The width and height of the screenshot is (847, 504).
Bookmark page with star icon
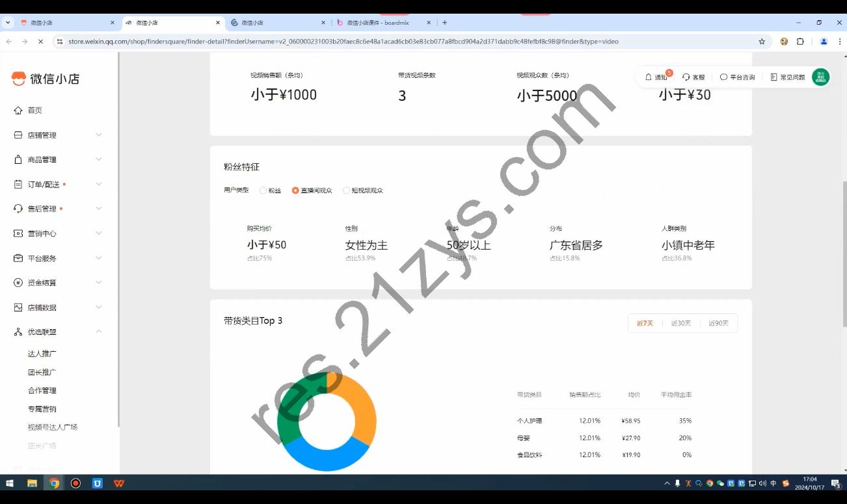coord(762,41)
